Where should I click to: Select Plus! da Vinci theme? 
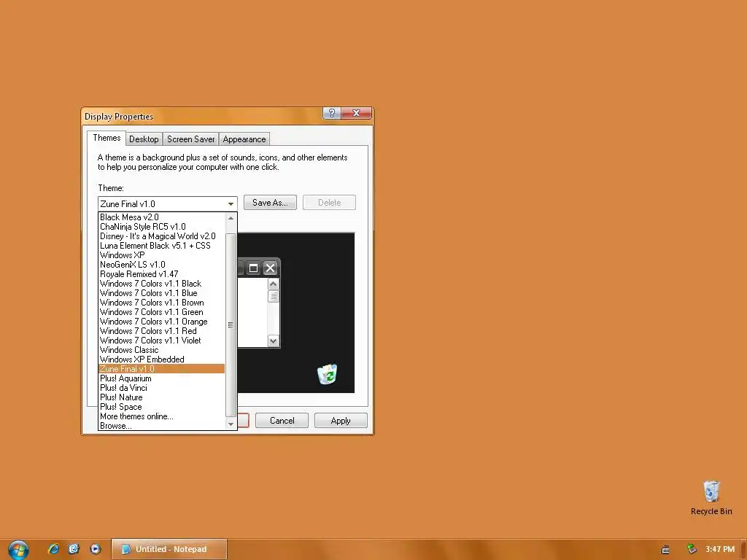tap(161, 388)
